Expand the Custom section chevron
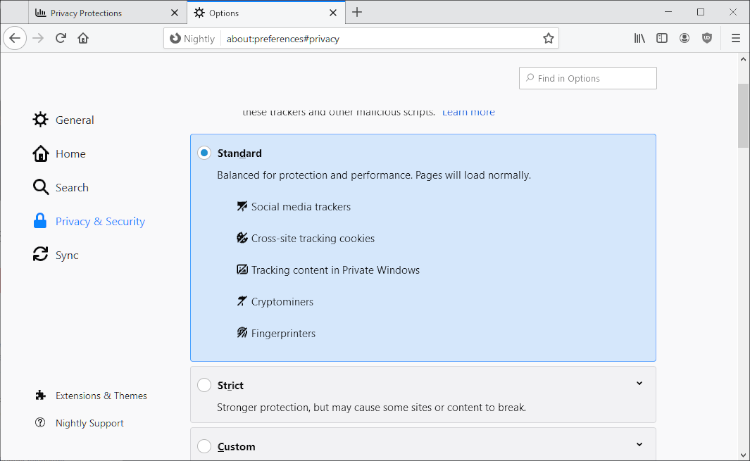750x461 pixels. point(639,444)
